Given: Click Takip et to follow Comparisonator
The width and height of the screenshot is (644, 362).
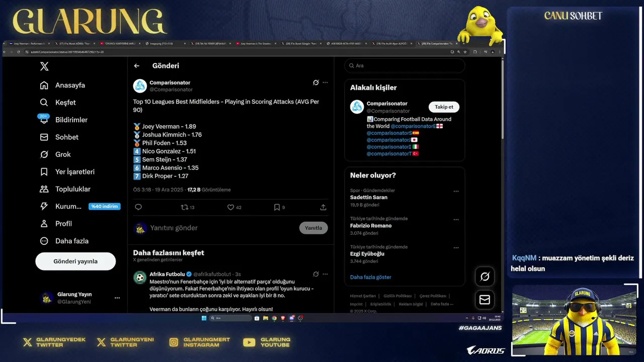Looking at the screenshot, I should [444, 107].
